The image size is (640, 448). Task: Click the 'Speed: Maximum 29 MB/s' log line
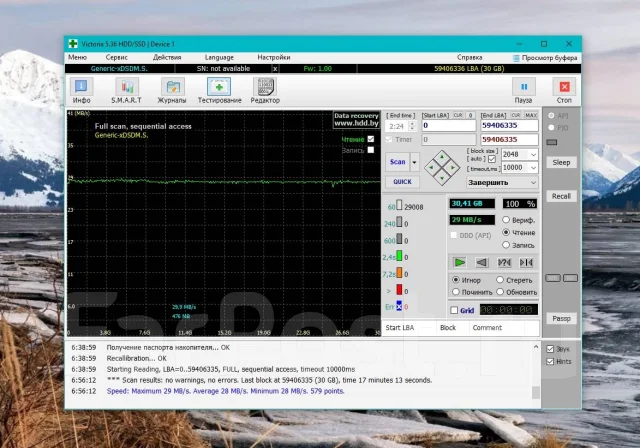(x=225, y=391)
